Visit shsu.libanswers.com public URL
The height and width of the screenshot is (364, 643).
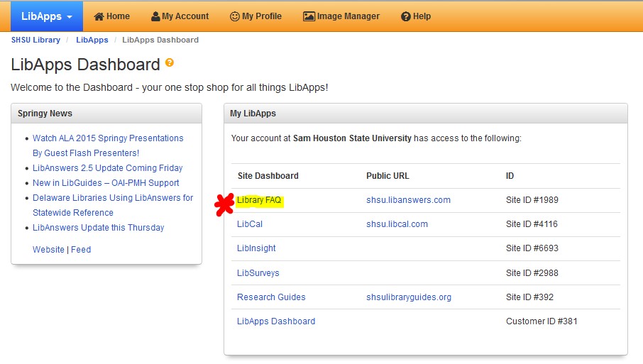point(408,200)
